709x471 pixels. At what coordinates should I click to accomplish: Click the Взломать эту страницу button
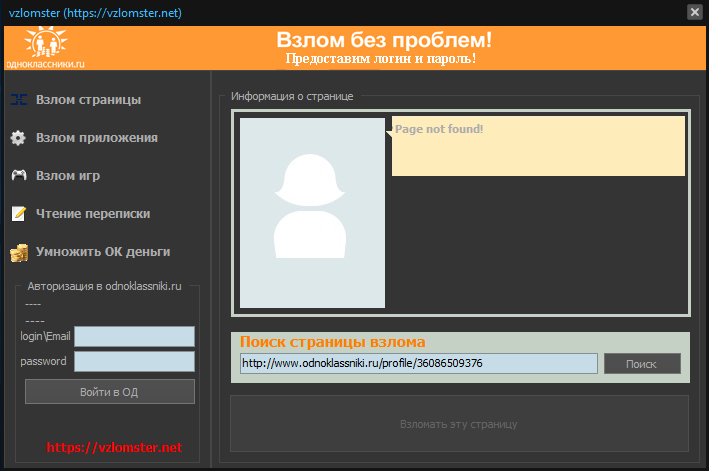point(459,424)
